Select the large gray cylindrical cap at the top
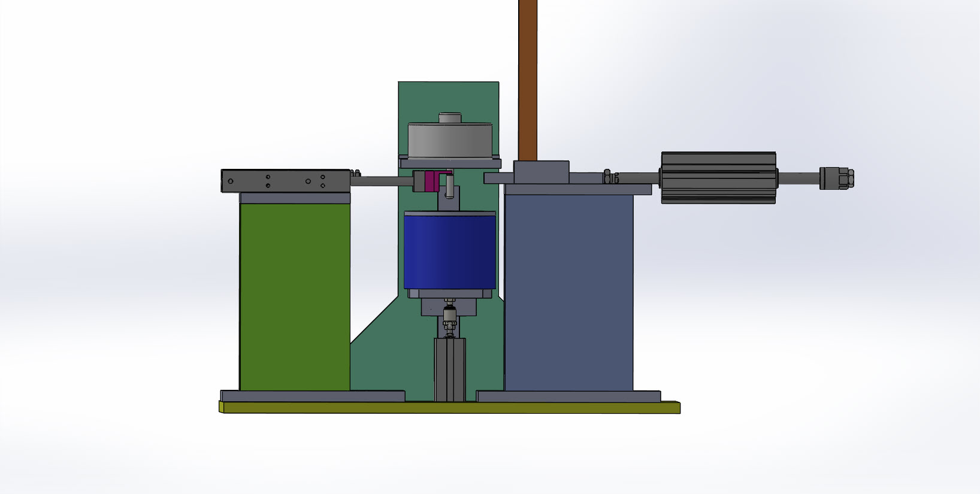The image size is (980, 494). pyautogui.click(x=449, y=140)
